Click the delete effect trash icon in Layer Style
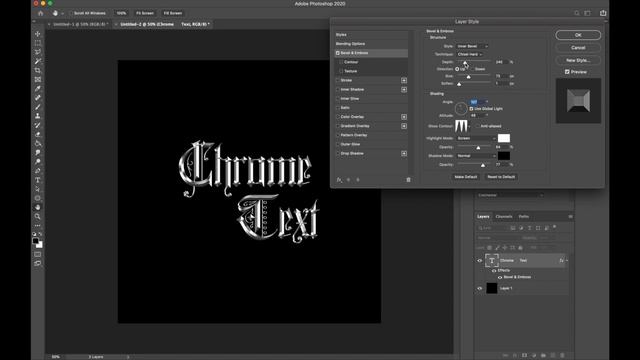The image size is (640, 360). pyautogui.click(x=408, y=180)
